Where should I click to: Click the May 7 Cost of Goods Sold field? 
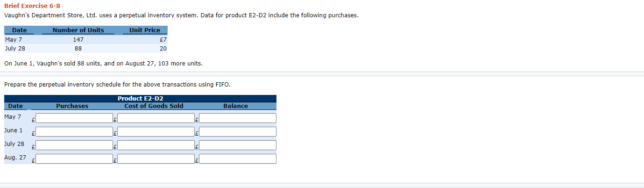tap(156, 118)
